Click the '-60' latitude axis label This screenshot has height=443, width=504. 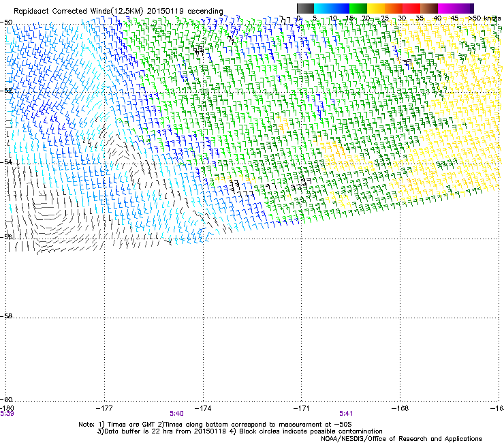6,399
